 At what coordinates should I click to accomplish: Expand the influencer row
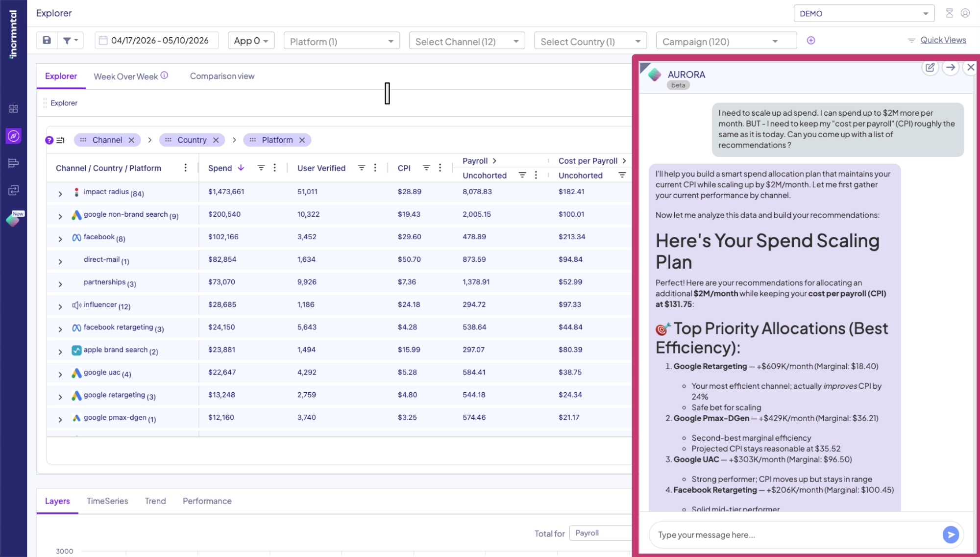coord(60,307)
